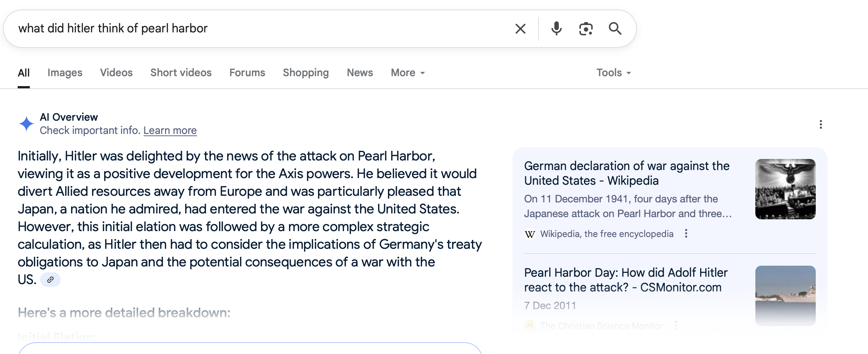Click 'Wikipedia, the free encyclopedia' source label
868x354 pixels.
pyautogui.click(x=607, y=234)
